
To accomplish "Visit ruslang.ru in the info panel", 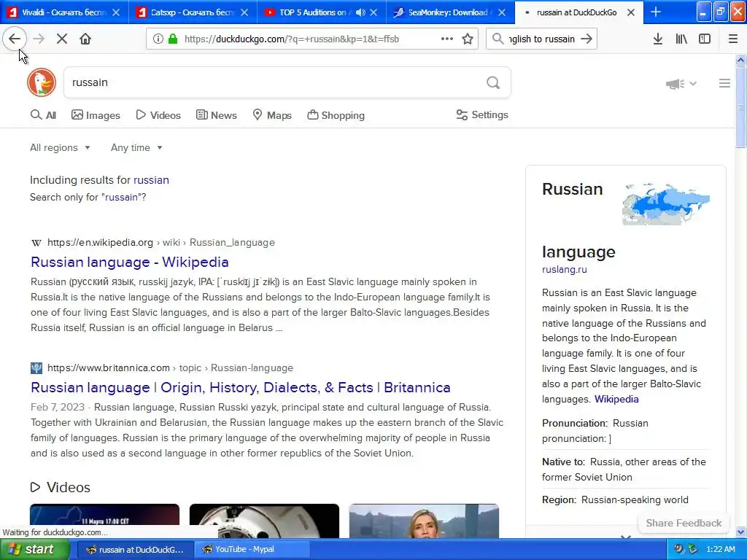I will [x=565, y=269].
